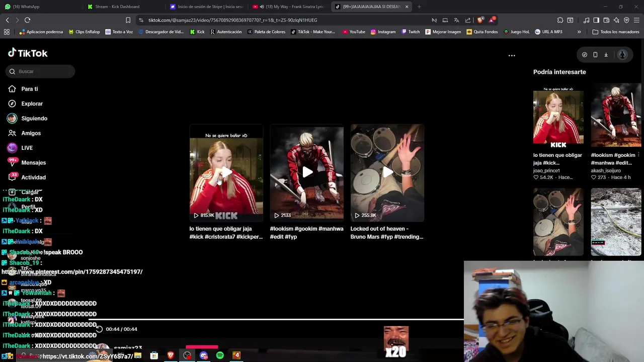
Task: Reload the current page
Action: coord(27,20)
